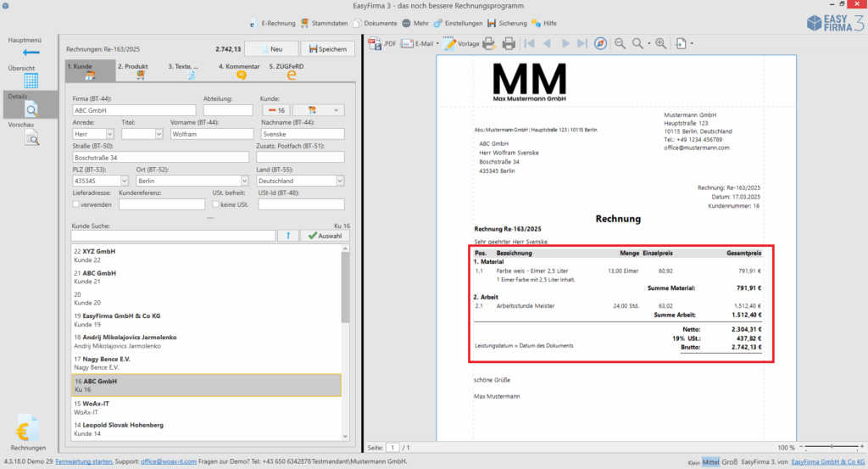This screenshot has width=868, height=469.
Task: Open the Vorlage template editor
Action: pyautogui.click(x=461, y=44)
